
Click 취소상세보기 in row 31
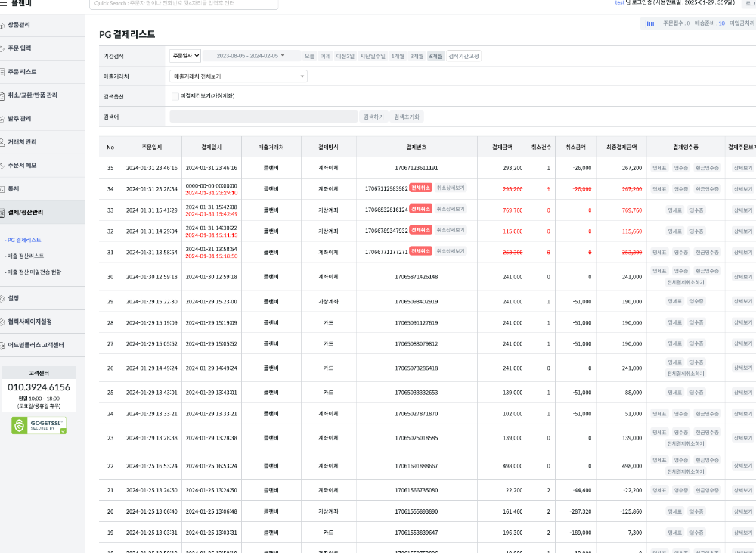(x=451, y=251)
